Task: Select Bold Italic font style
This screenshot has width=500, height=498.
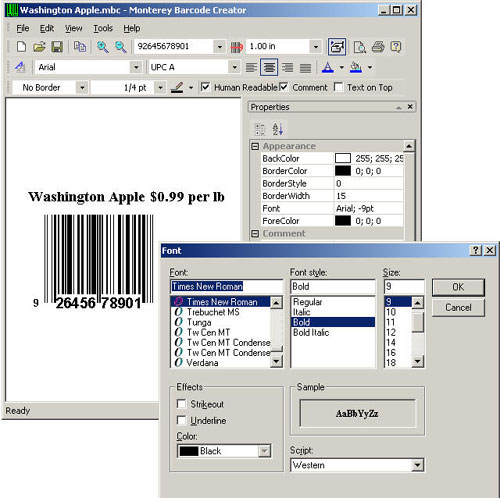Action: tap(311, 332)
